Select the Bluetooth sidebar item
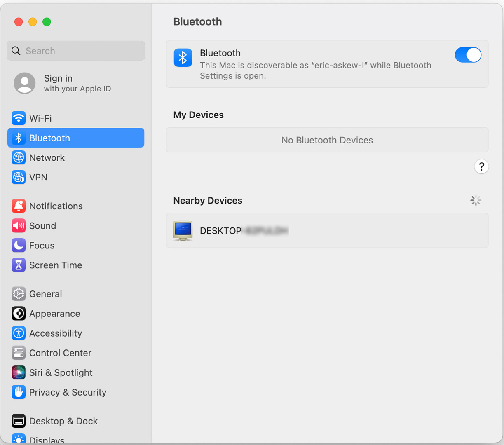 point(76,138)
